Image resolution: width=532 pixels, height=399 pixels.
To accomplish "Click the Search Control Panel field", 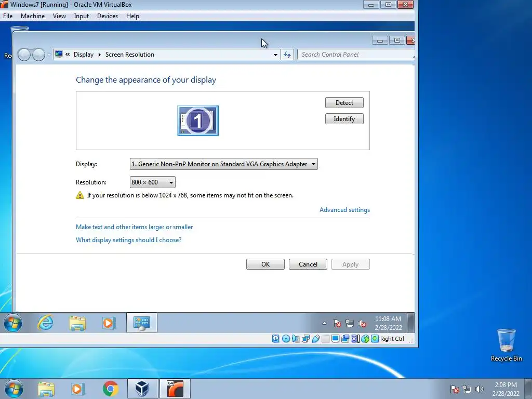I will click(355, 55).
